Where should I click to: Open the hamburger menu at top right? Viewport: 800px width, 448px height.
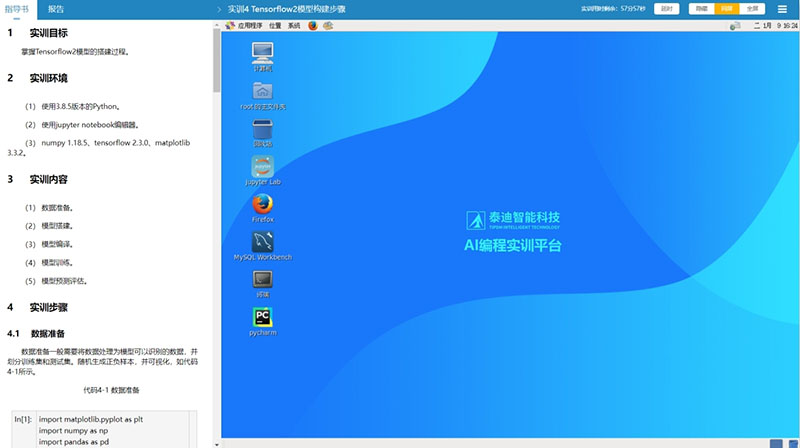783,8
